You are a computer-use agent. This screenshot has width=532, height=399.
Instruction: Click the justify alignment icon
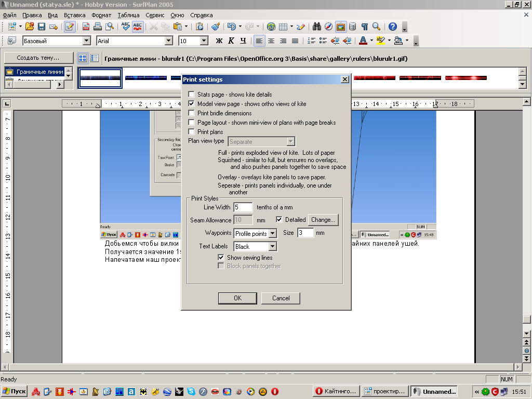(x=295, y=41)
